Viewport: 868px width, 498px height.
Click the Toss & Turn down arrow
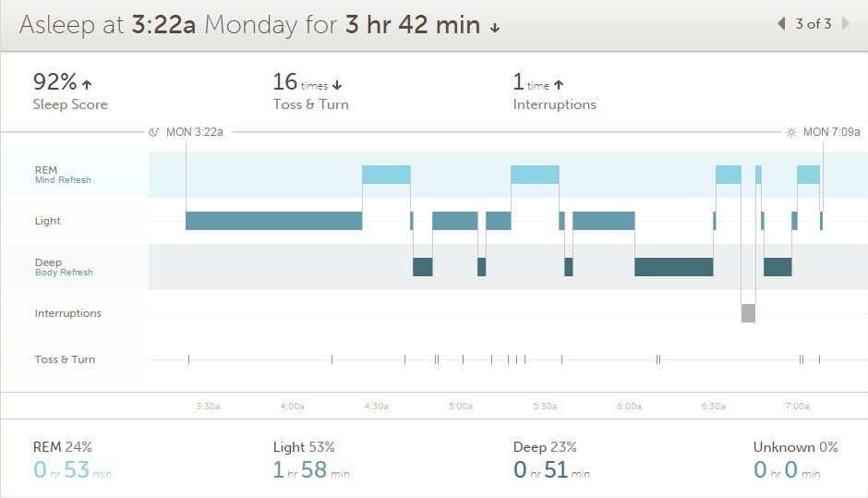(x=337, y=85)
